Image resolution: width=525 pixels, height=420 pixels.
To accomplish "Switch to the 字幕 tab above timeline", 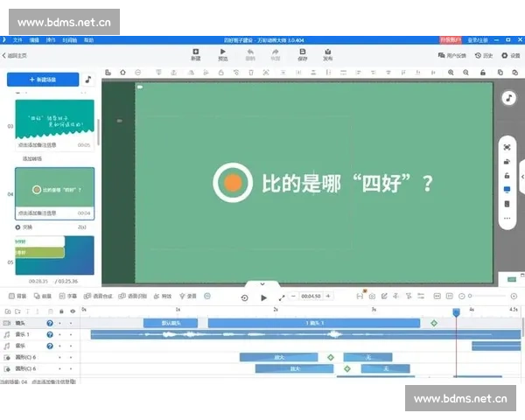I will click(x=67, y=296).
